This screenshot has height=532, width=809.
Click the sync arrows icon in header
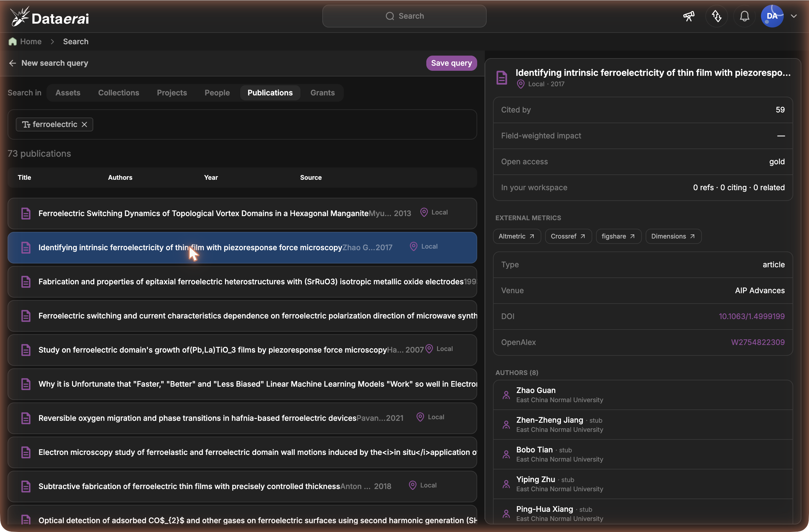716,16
